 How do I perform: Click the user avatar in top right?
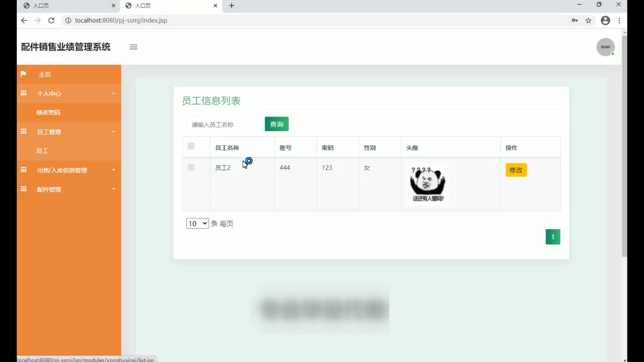605,47
